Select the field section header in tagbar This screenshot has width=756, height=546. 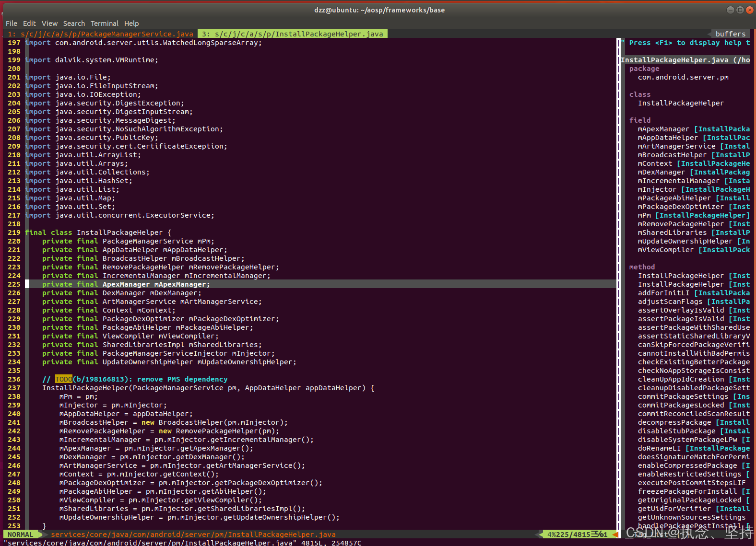[x=640, y=120]
